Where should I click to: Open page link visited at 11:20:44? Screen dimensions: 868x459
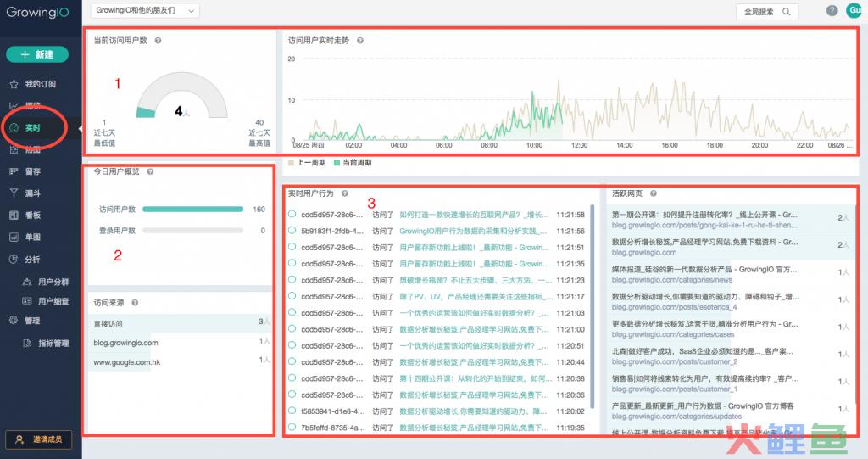pyautogui.click(x=474, y=362)
